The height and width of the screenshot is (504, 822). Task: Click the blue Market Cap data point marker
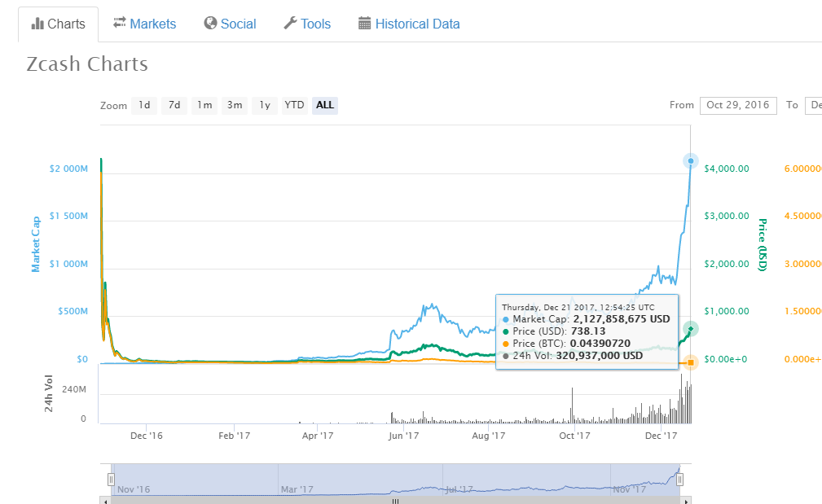click(x=691, y=161)
